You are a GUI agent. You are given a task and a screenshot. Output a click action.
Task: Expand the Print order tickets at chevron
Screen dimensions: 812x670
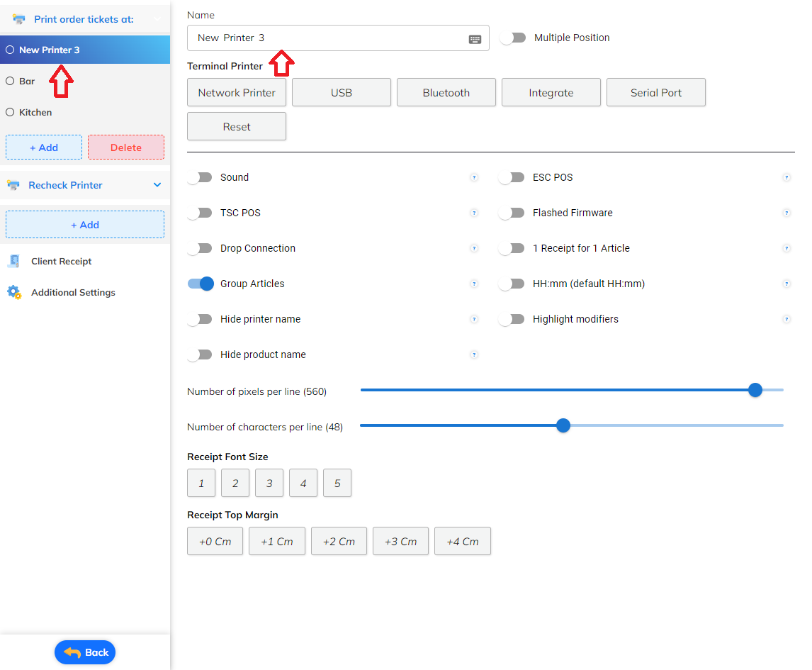157,20
